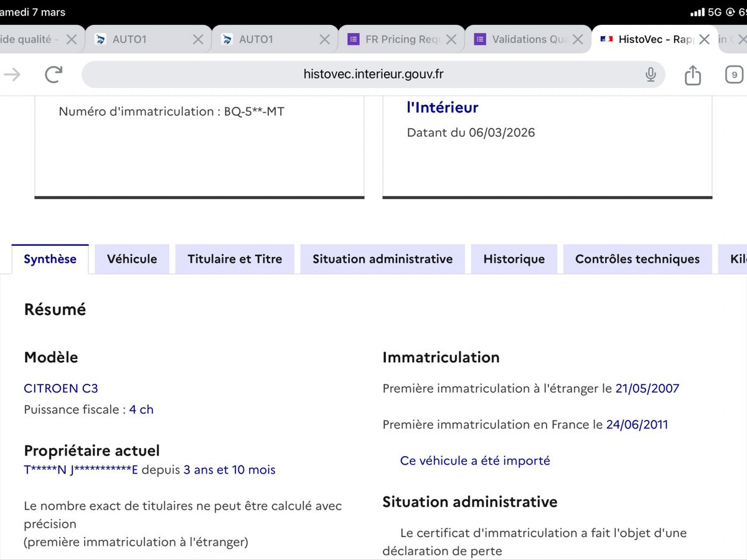
Task: Close the HistoVec tab
Action: 704,39
